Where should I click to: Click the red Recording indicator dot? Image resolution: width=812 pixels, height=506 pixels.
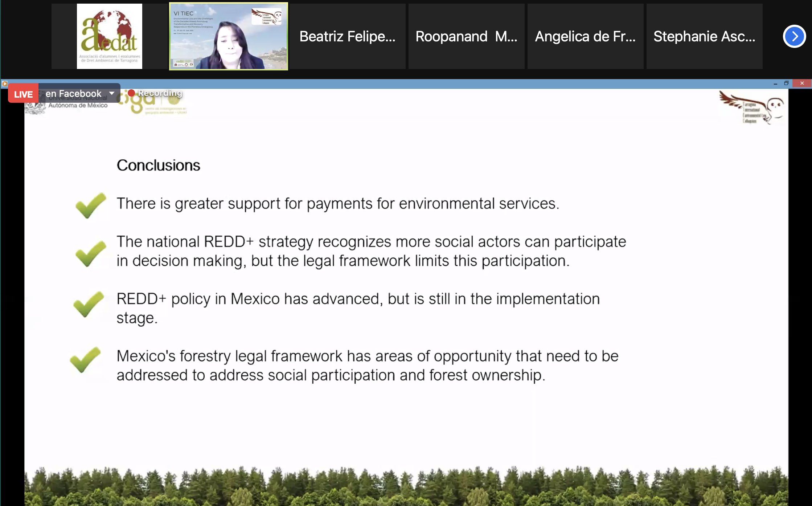[131, 93]
